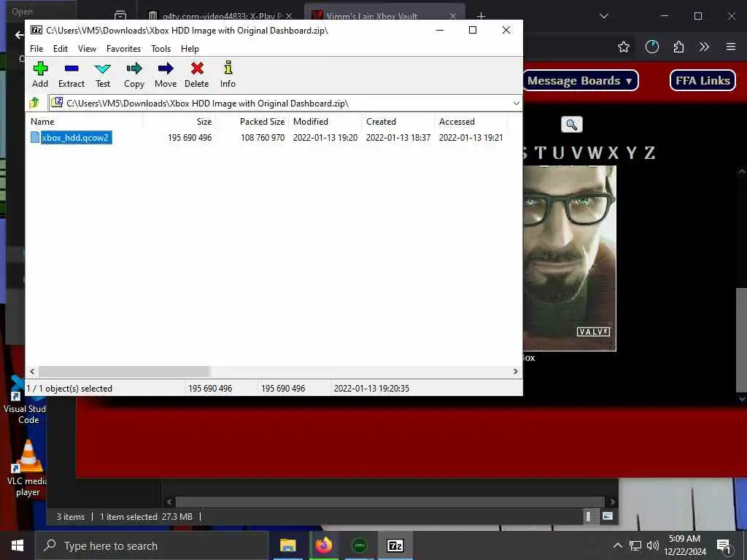This screenshot has width=747, height=560.
Task: Hit the red Delete icon
Action: pos(197,75)
